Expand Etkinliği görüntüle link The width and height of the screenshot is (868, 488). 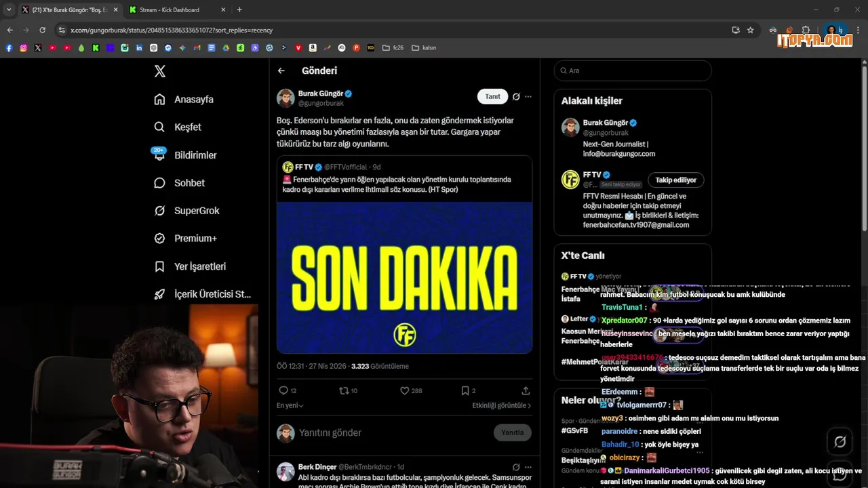pyautogui.click(x=502, y=405)
